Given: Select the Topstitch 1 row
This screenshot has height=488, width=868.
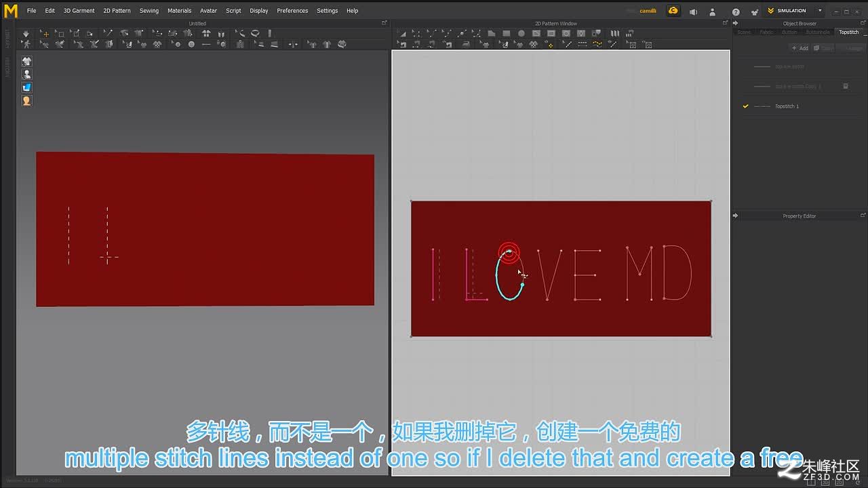Looking at the screenshot, I should click(799, 106).
